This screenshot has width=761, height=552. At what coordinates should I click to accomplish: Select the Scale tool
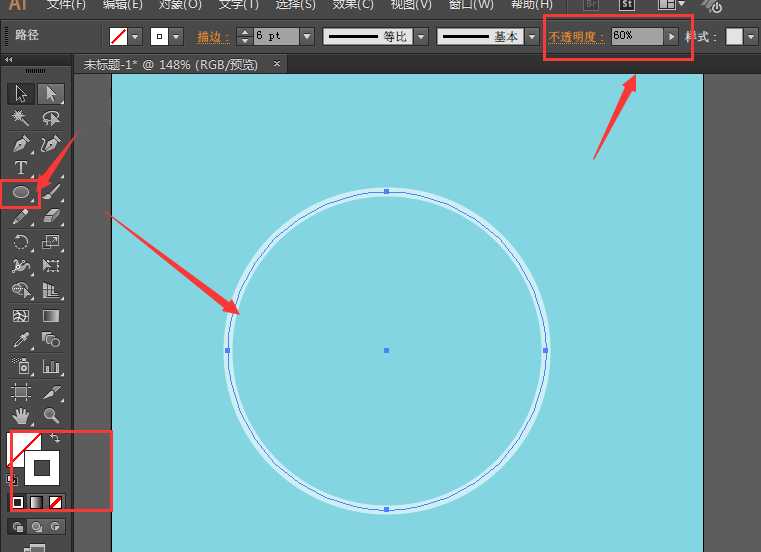pos(50,242)
